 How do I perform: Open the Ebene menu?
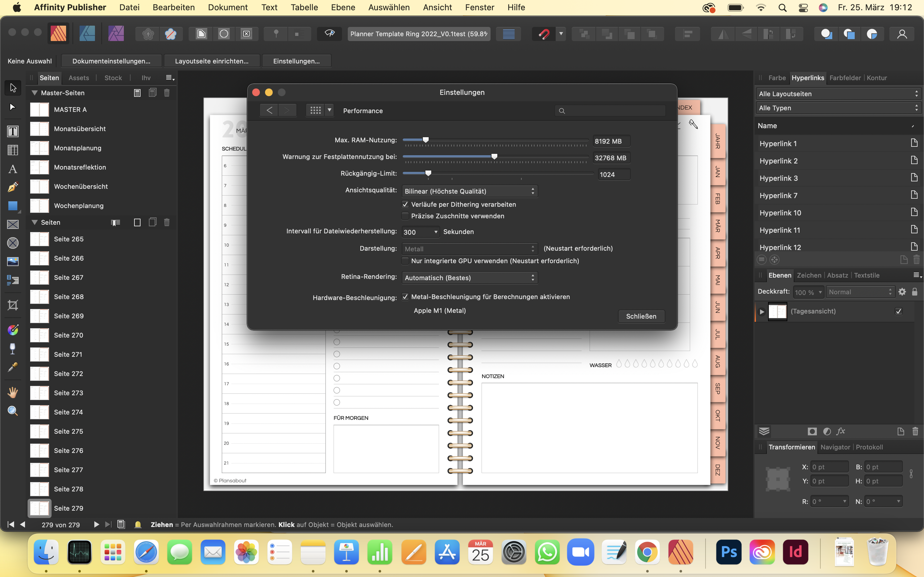[343, 7]
